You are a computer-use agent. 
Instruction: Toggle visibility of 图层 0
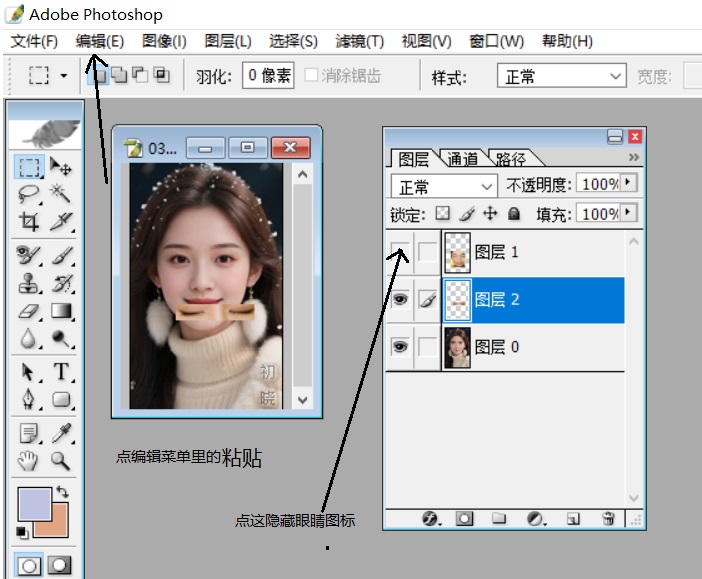pyautogui.click(x=399, y=346)
